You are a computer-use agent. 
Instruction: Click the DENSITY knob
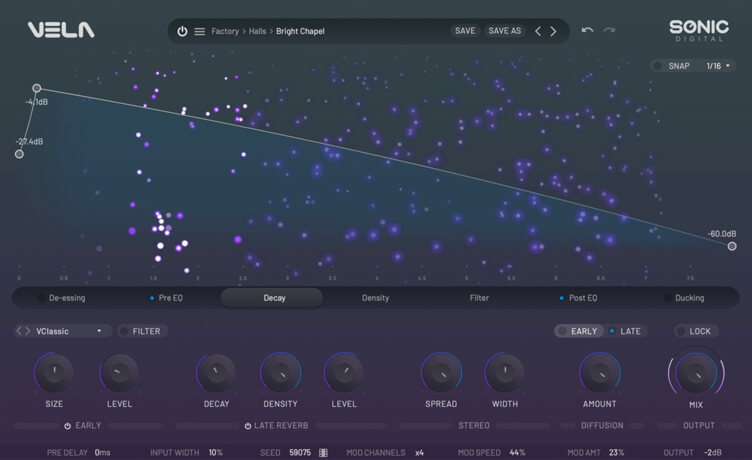coord(281,372)
